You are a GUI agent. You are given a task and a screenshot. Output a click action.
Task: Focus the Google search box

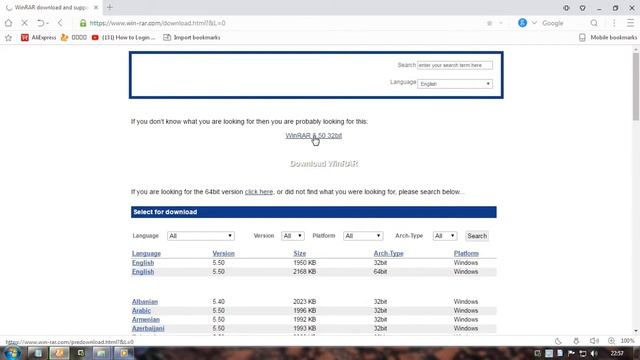coord(563,23)
